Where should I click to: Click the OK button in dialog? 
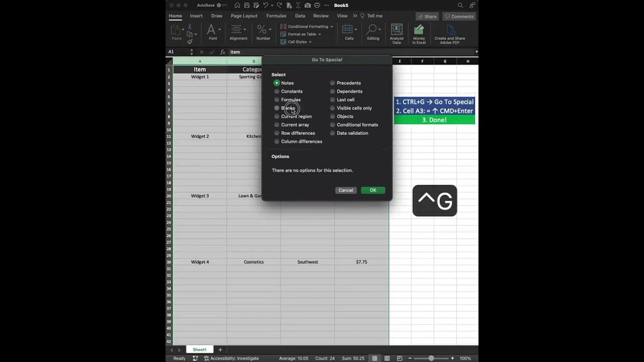click(x=373, y=190)
